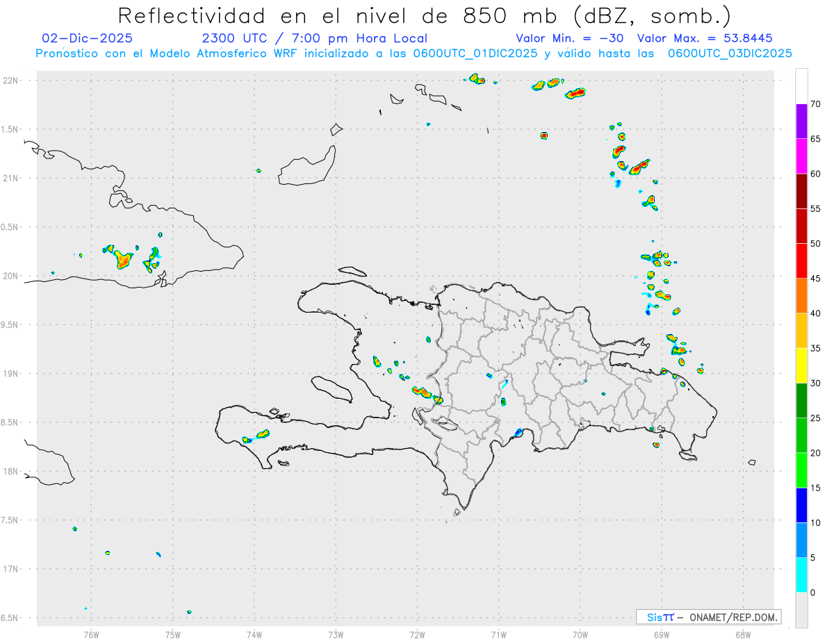Click the time "2300 UTC / 7:00 pm Hora Local"

pos(314,39)
